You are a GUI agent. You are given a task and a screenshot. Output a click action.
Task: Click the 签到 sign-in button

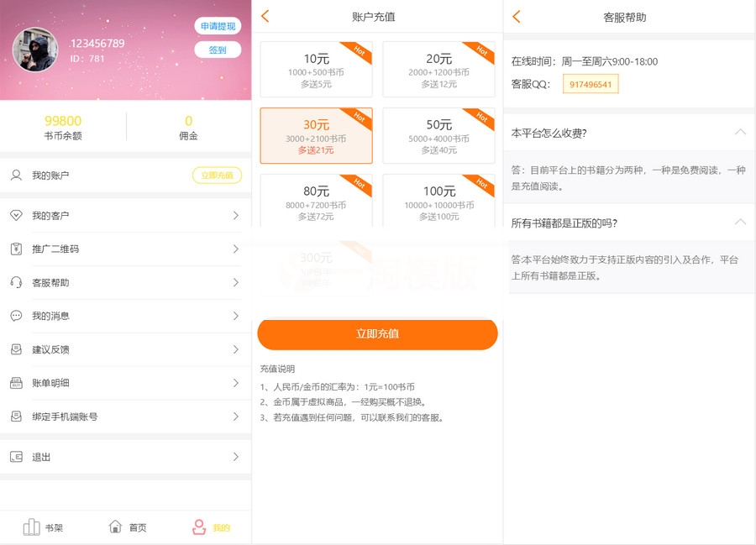pos(217,50)
